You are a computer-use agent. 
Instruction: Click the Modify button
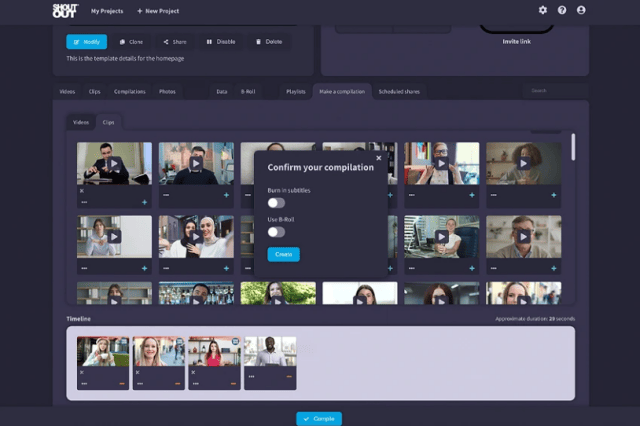[x=86, y=42]
